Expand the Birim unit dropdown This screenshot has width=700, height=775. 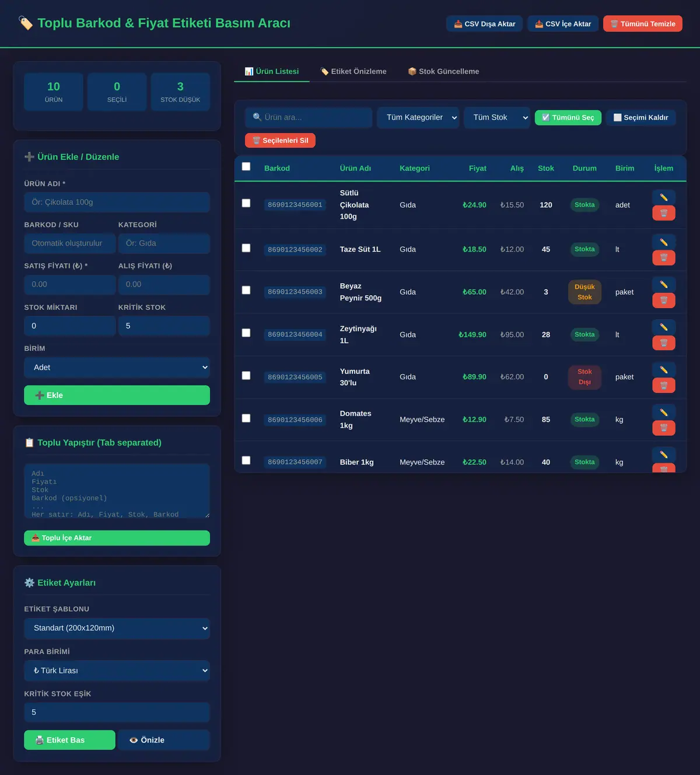point(117,367)
